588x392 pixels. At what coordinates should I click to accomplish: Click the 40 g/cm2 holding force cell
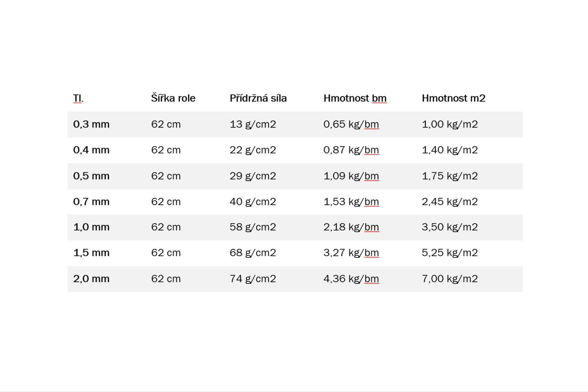[x=253, y=202]
